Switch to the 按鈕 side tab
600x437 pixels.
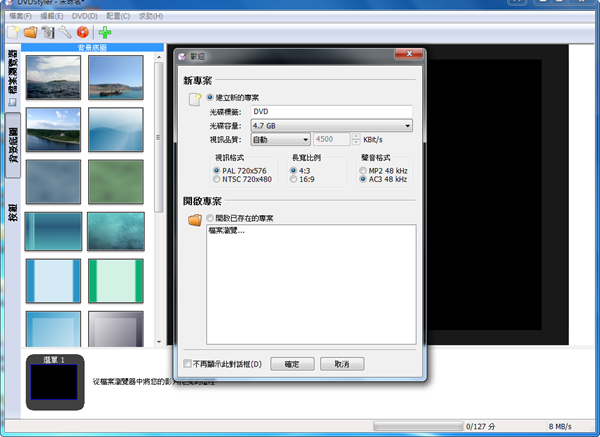click(13, 212)
